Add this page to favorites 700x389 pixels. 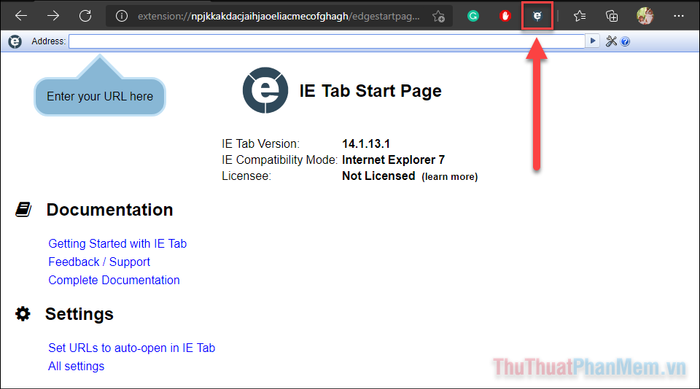point(438,17)
